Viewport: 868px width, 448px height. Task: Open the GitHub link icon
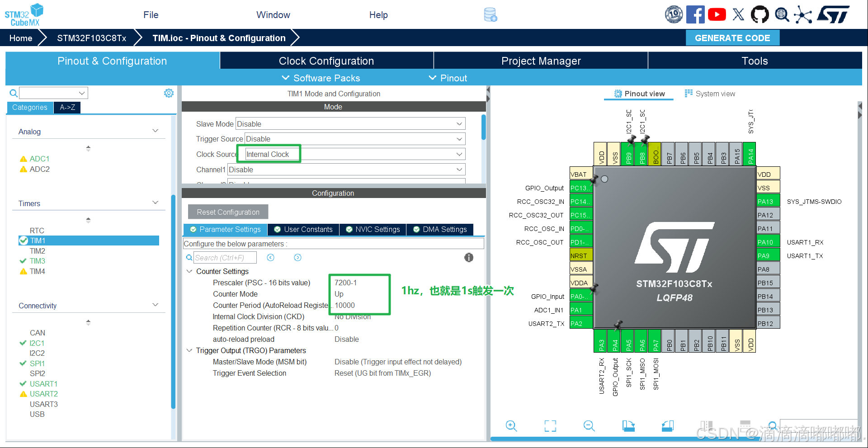pyautogui.click(x=759, y=14)
